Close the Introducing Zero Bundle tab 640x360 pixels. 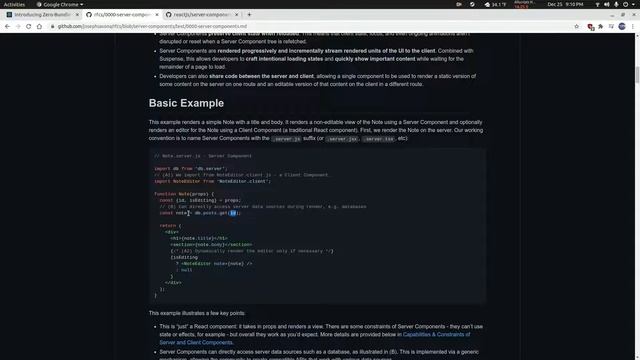point(77,15)
